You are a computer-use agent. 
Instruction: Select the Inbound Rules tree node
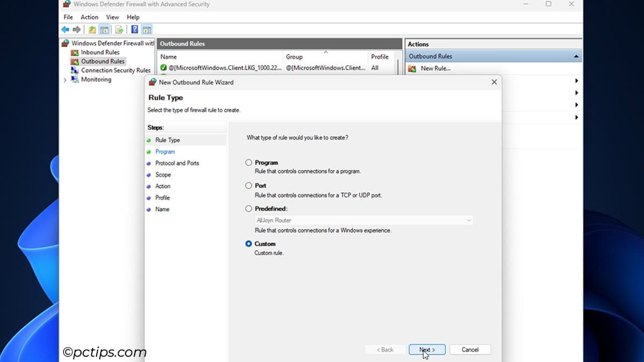(100, 52)
